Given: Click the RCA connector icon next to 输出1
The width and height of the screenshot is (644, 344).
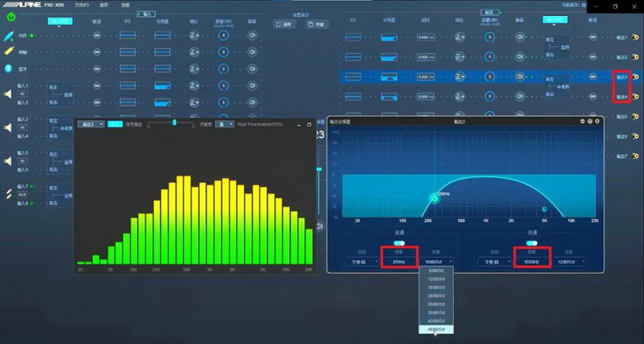Looking at the screenshot, I should click(635, 37).
